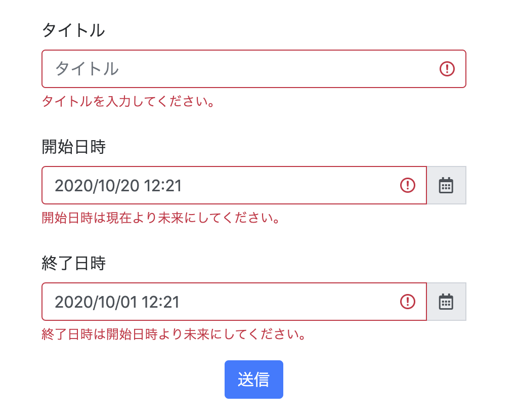Click the 開始日時 section label
The image size is (518, 420).
tap(74, 147)
